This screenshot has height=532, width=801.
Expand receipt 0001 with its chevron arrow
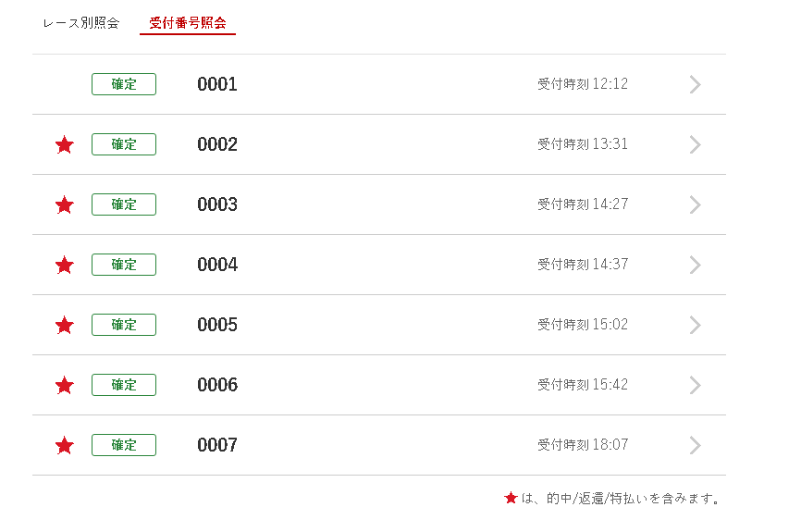coord(696,85)
